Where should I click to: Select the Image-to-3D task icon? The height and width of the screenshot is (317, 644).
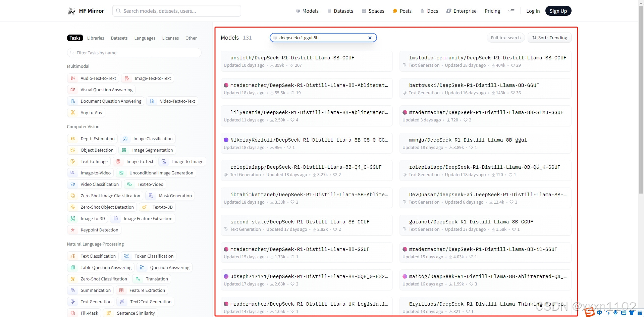click(x=73, y=219)
